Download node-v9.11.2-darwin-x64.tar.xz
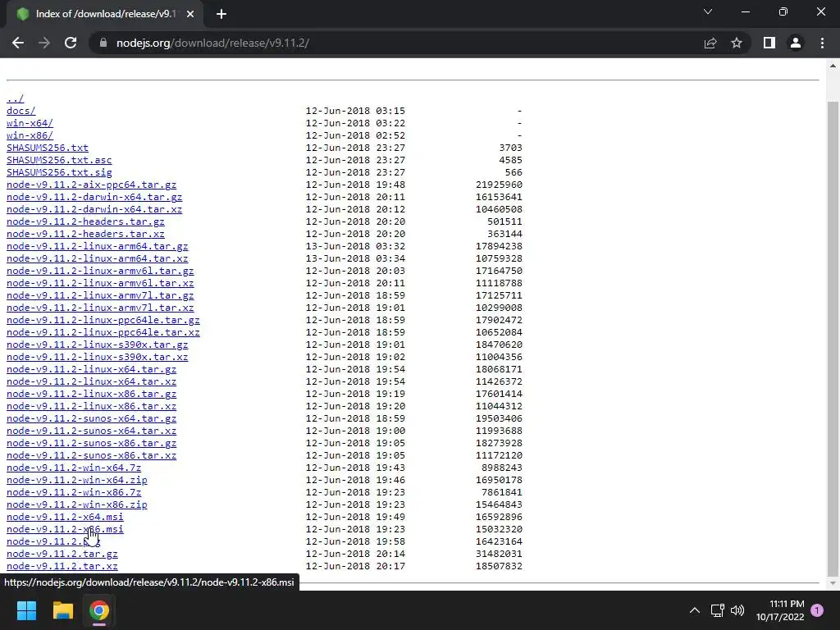 [x=94, y=209]
